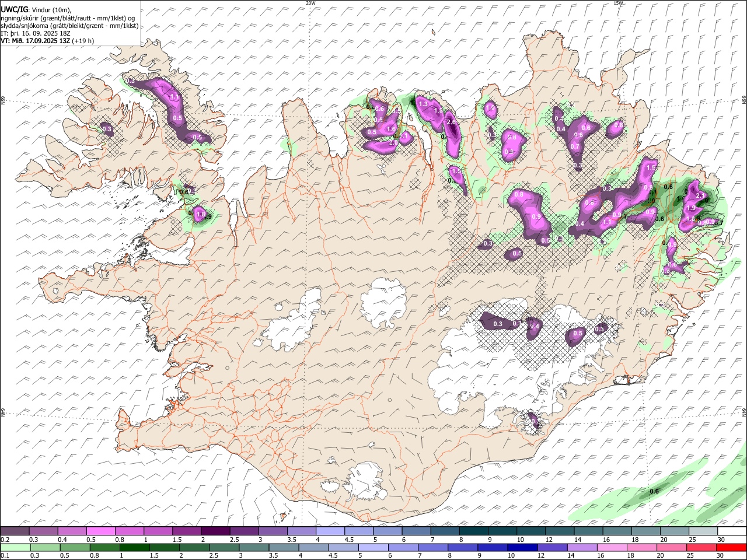Pick the crimson 25 rain legend swatch
The image size is (747, 560).
click(701, 547)
